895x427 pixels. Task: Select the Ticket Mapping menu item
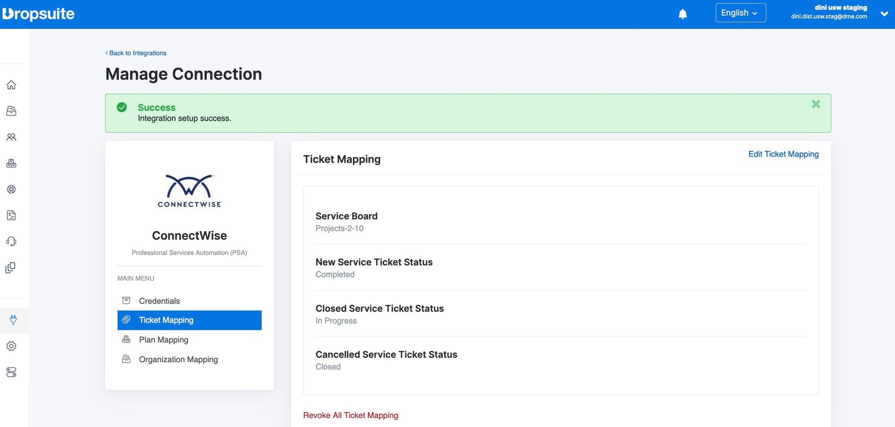pos(166,320)
